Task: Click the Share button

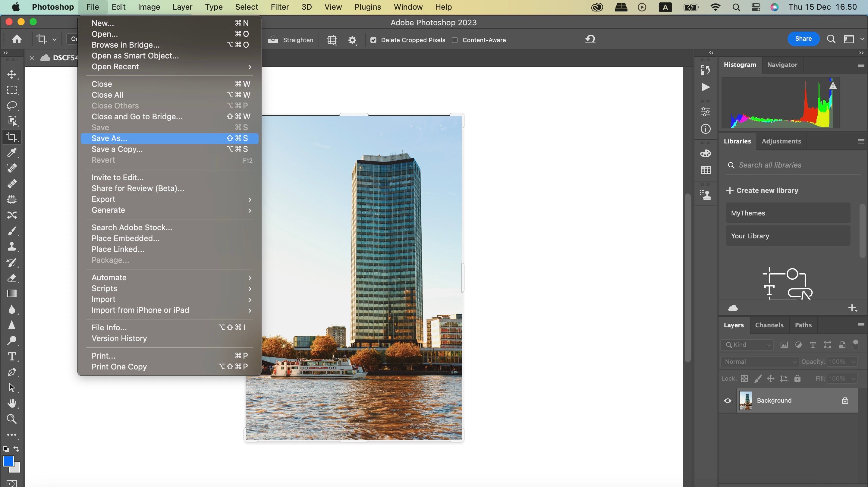Action: tap(803, 38)
